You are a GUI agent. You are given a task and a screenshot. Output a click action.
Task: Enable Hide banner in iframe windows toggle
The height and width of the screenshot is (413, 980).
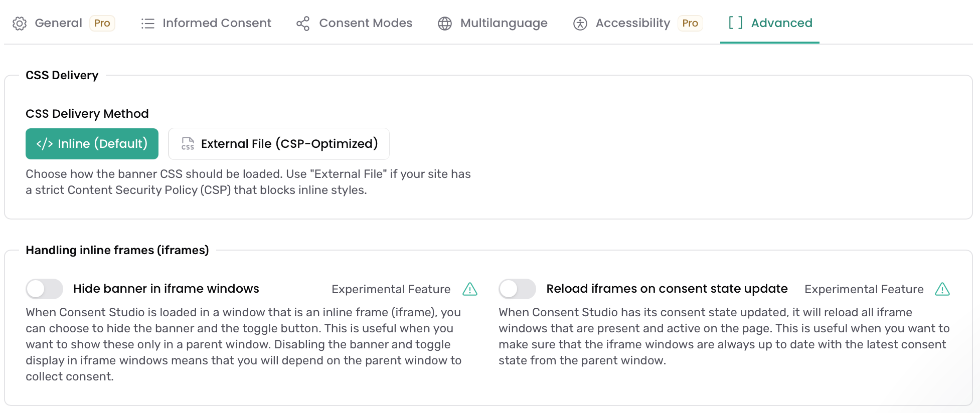45,289
